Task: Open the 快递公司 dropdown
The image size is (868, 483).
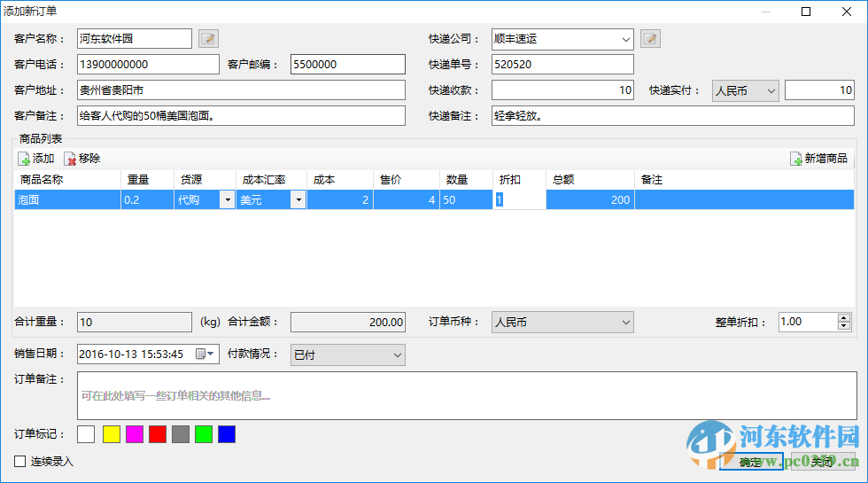Action: (x=625, y=39)
